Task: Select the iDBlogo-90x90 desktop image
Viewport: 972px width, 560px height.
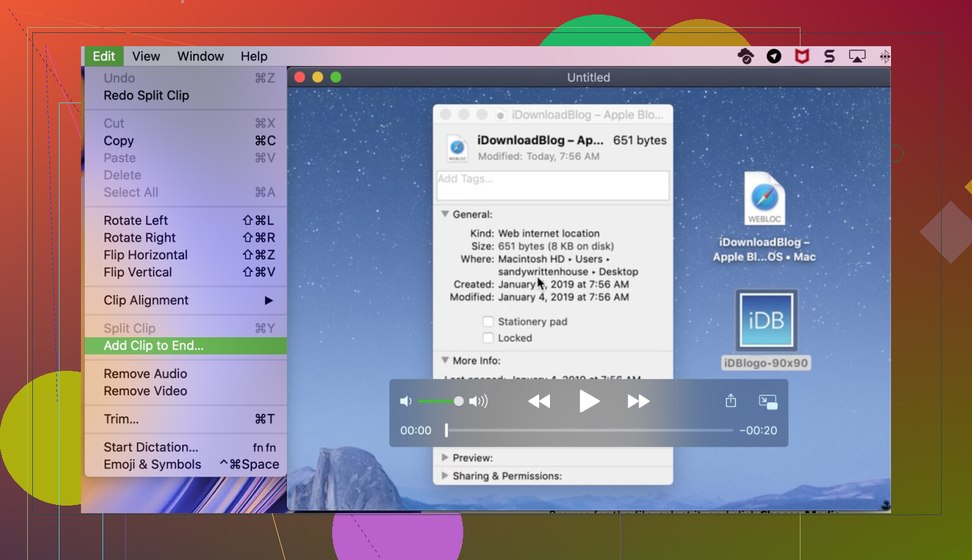Action: tap(766, 321)
